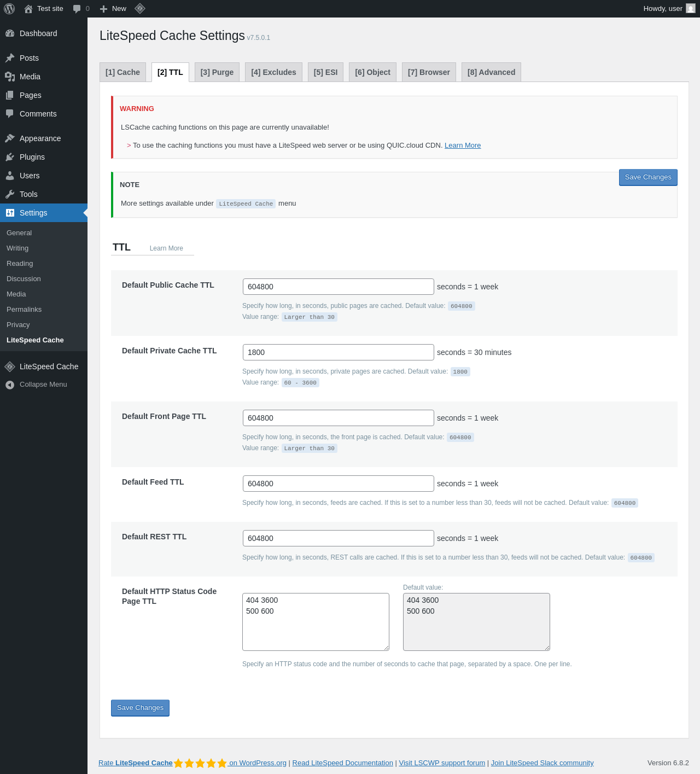Click the Tools wrench icon
The width and height of the screenshot is (700, 774).
pos(10,194)
